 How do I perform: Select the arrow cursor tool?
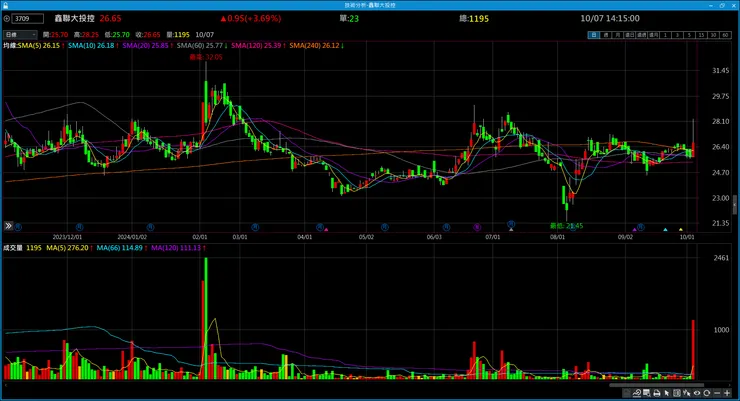(667, 393)
